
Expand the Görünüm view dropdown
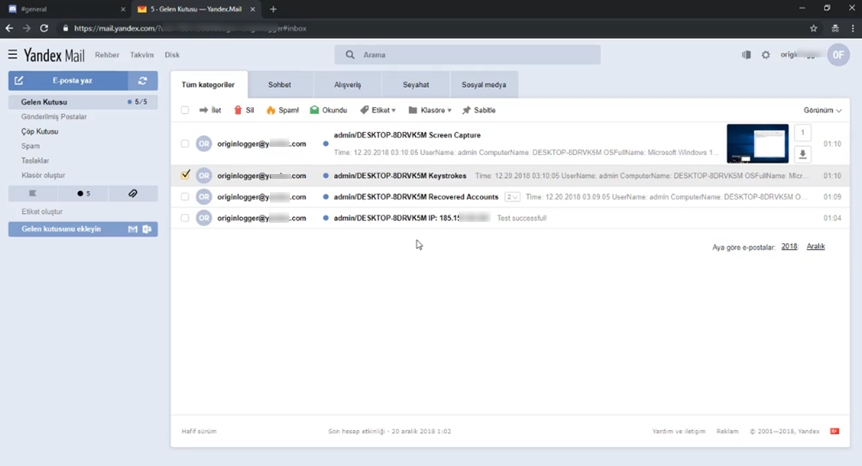pos(822,110)
